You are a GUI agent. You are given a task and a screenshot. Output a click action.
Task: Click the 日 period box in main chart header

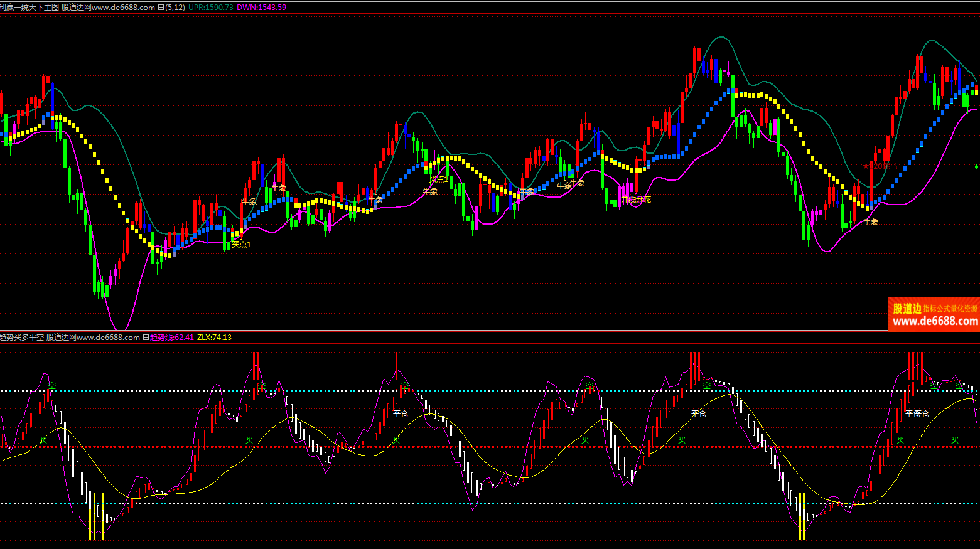pyautogui.click(x=161, y=8)
